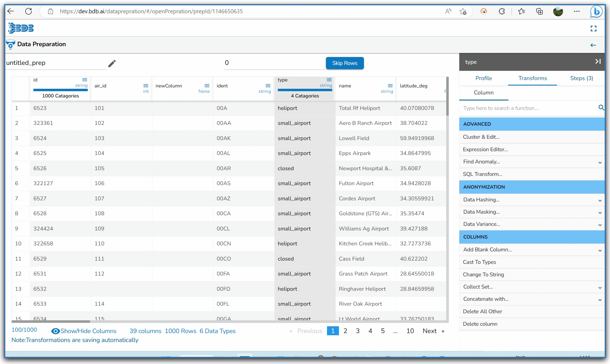Click the search magnifier in Transforms panel
This screenshot has height=364, width=610.
[x=601, y=108]
